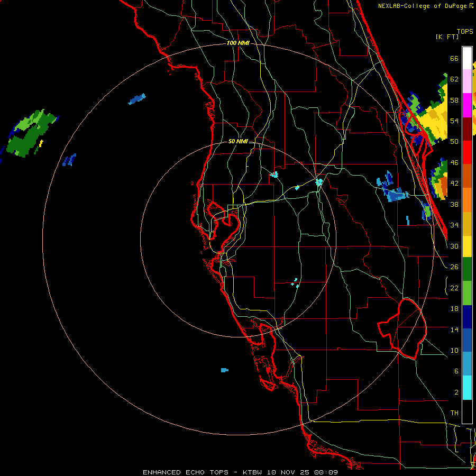476x476 pixels.
Task: Click the [K FT] units label
Action: pos(447,36)
